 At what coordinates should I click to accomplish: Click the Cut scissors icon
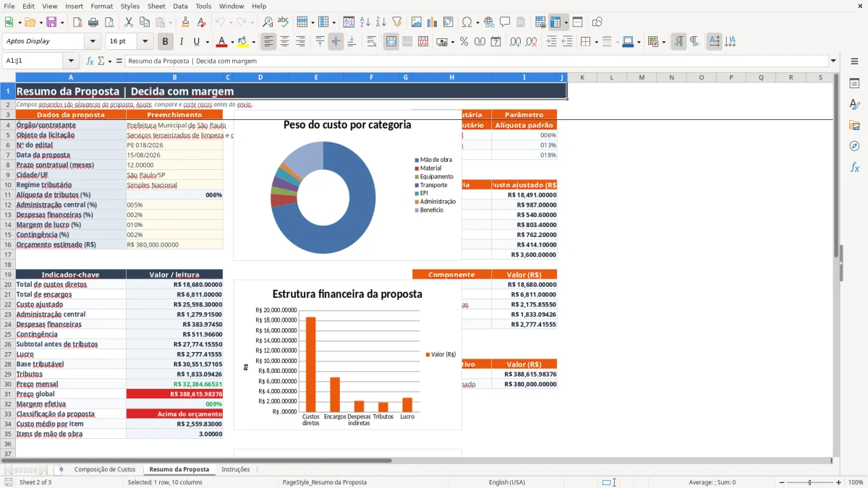pos(129,22)
